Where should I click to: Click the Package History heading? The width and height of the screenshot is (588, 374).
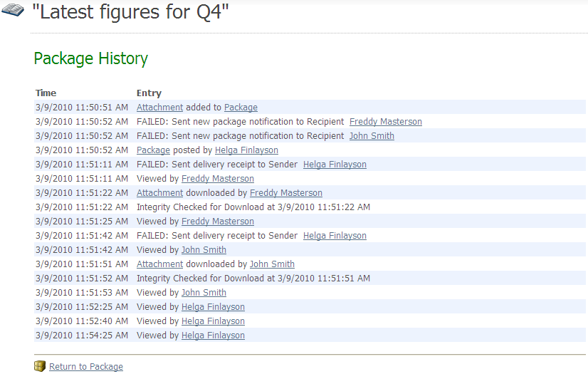[x=90, y=58]
